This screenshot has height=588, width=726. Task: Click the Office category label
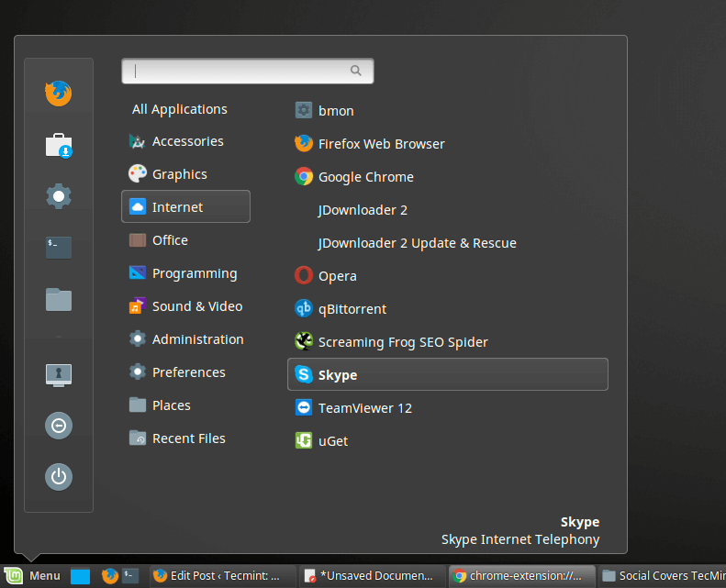coord(170,240)
